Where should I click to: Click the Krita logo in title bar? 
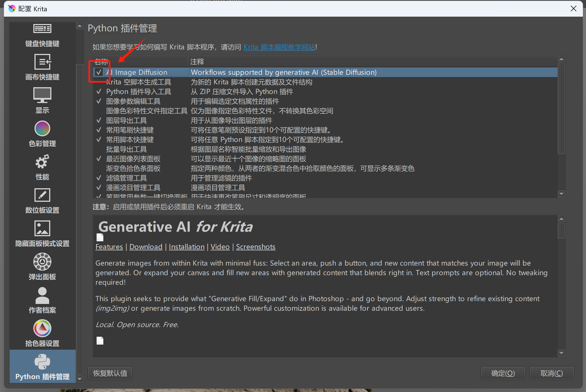click(12, 9)
